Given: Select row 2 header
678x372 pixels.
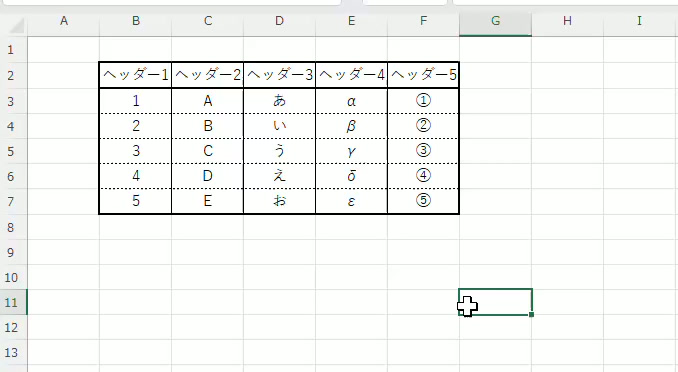Looking at the screenshot, I should pyautogui.click(x=13, y=75).
